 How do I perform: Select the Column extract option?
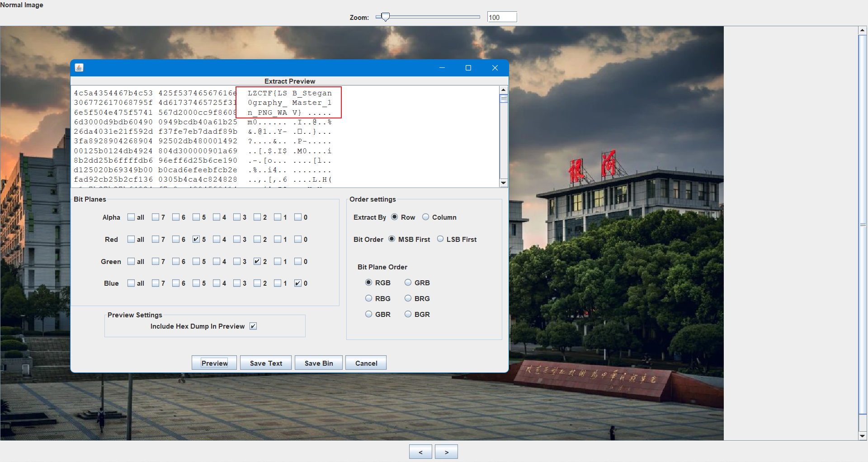pos(426,217)
